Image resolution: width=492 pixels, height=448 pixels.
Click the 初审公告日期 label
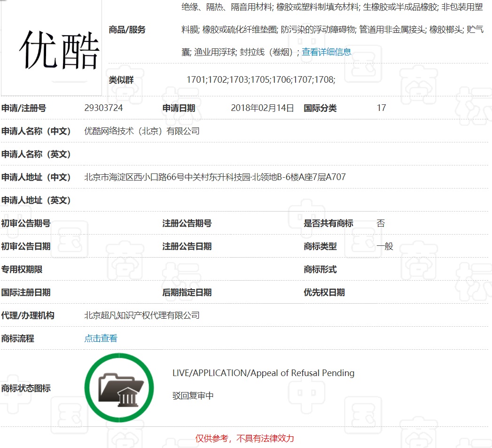(26, 246)
